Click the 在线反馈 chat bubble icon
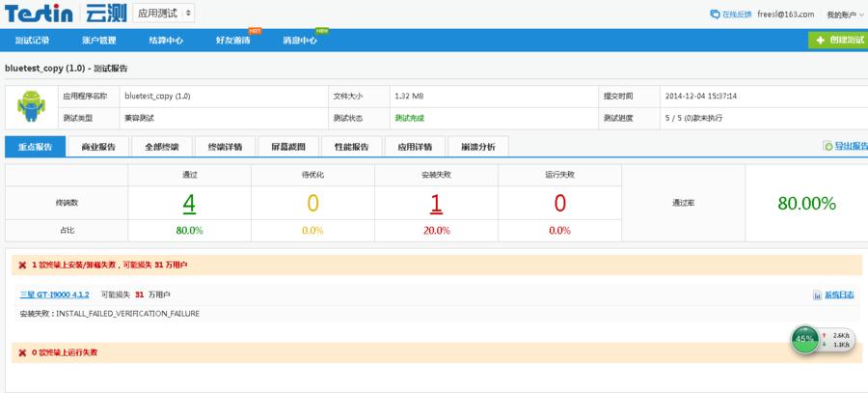This screenshot has width=868, height=393. [715, 14]
